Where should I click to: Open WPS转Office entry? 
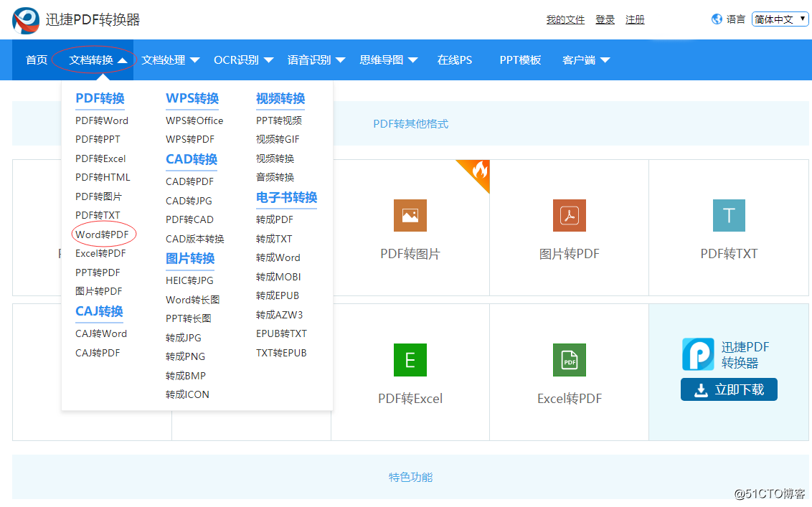pyautogui.click(x=194, y=120)
